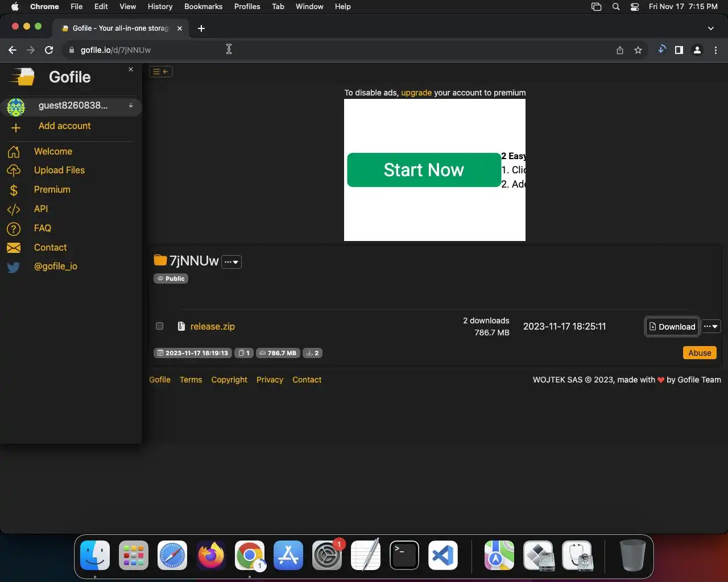This screenshot has height=582, width=728.
Task: Click the folder creation date badge
Action: 193,353
